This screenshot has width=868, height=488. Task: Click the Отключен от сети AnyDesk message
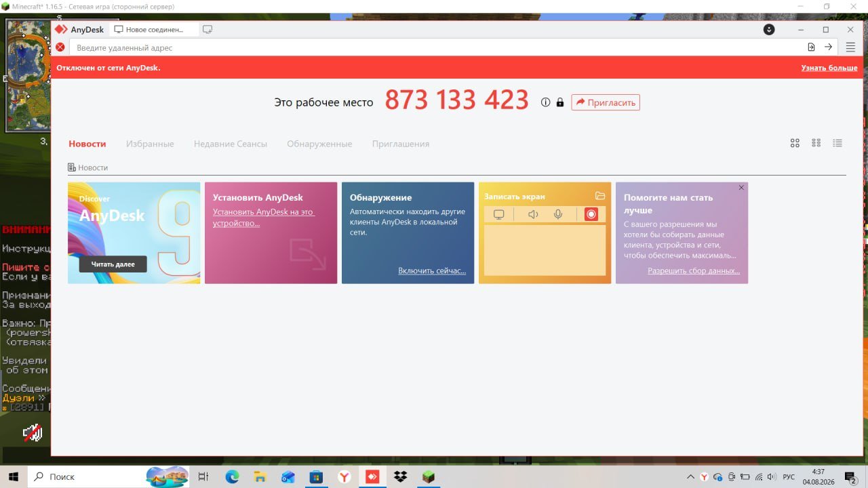pos(108,68)
